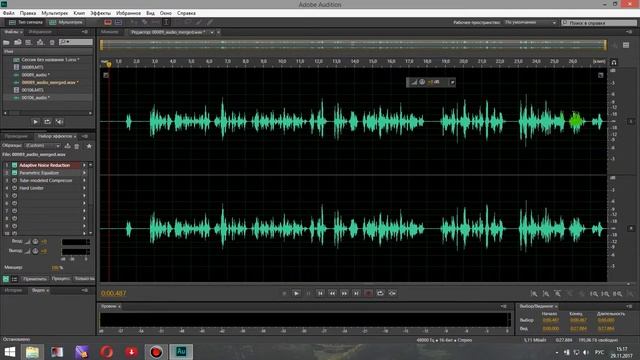Select 00106_audio file in the list
Screen dimensions: 640x360
36,98
